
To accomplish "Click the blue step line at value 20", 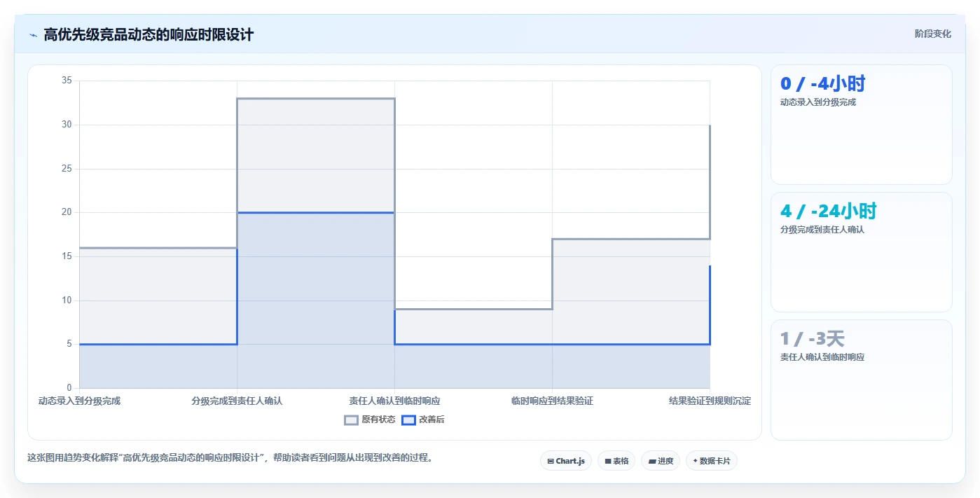I will (x=316, y=212).
